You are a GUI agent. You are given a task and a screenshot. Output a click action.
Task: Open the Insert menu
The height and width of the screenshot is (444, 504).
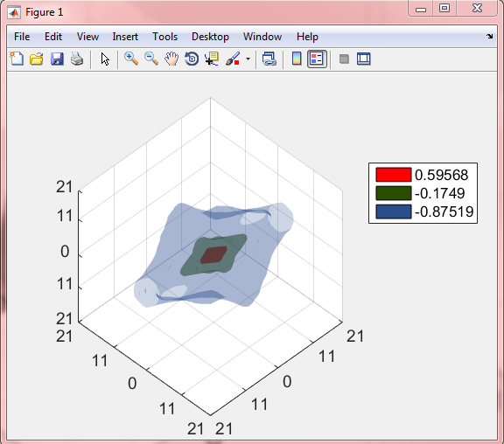coord(125,37)
